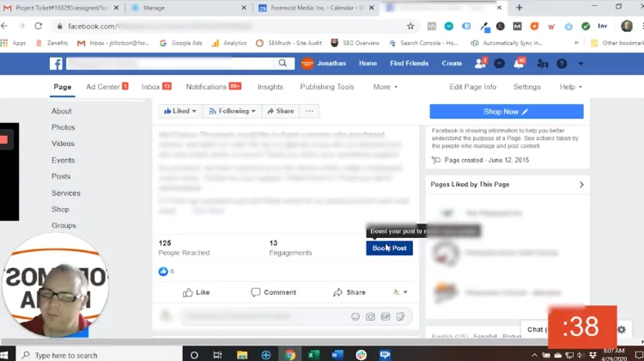Open the account menu arrow in header
Image resolution: width=644 pixels, height=361 pixels.
tap(580, 64)
